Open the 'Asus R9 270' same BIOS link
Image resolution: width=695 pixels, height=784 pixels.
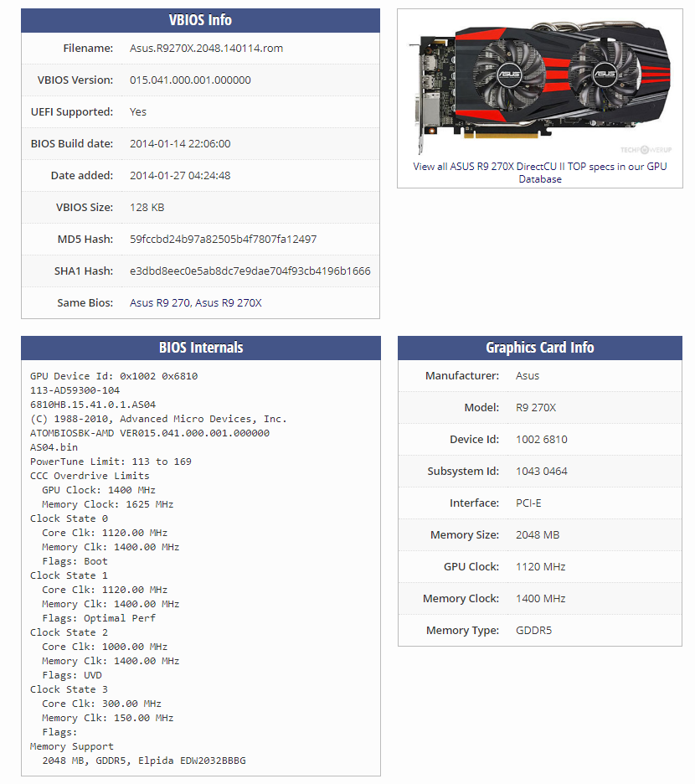[160, 303]
